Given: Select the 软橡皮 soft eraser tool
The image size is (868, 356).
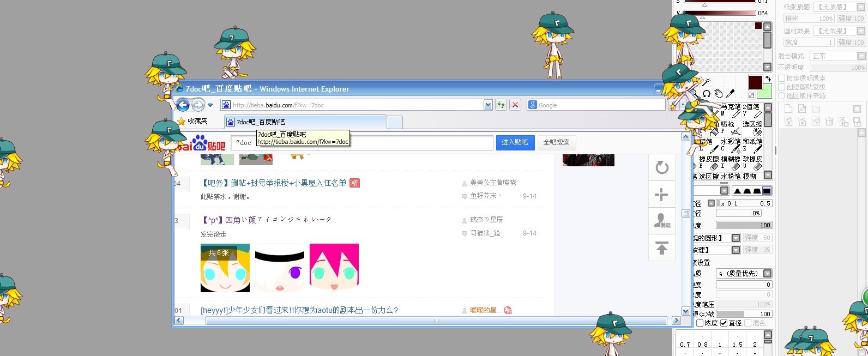Looking at the screenshot, I should [x=752, y=163].
